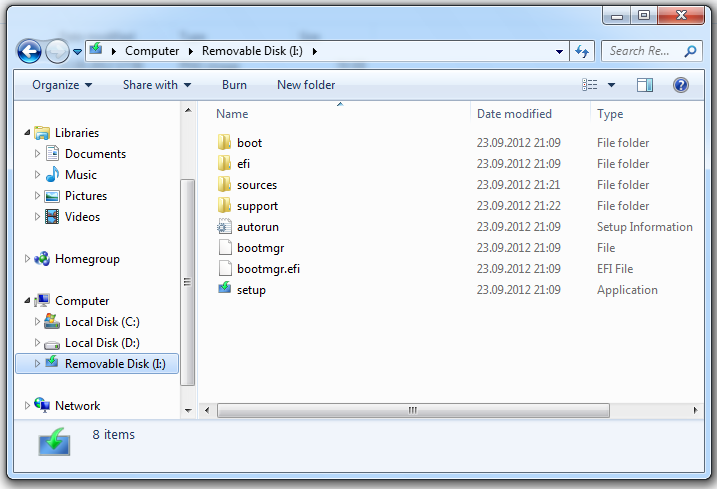The image size is (717, 489).
Task: Click the Homegroup icon
Action: pyautogui.click(x=42, y=258)
